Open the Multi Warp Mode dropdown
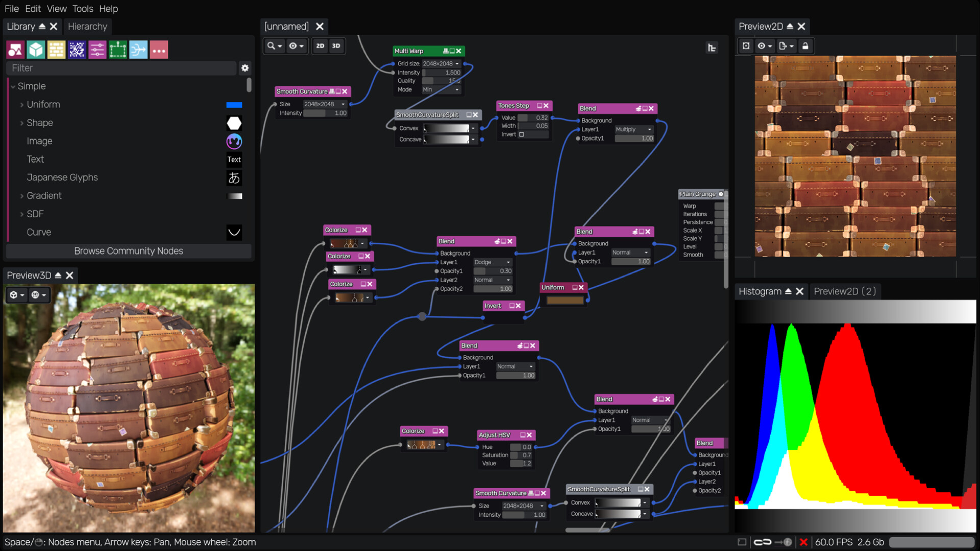Image resolution: width=980 pixels, height=551 pixels. tap(442, 89)
